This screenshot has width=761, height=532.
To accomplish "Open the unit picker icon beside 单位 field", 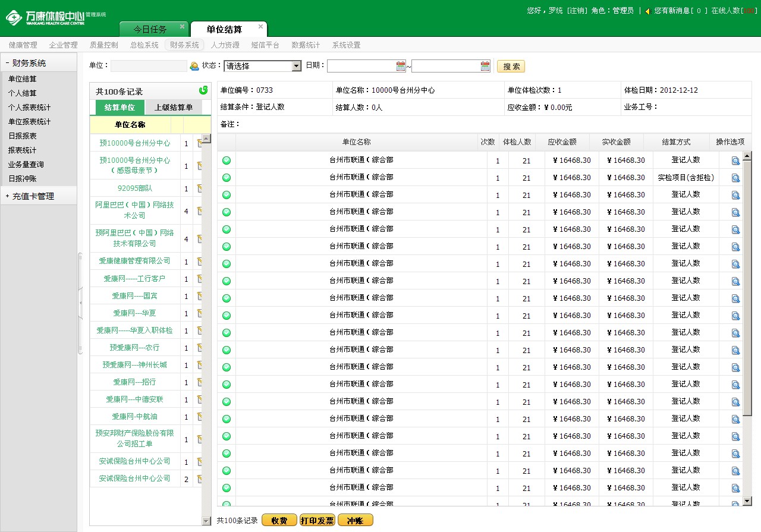I will click(194, 67).
